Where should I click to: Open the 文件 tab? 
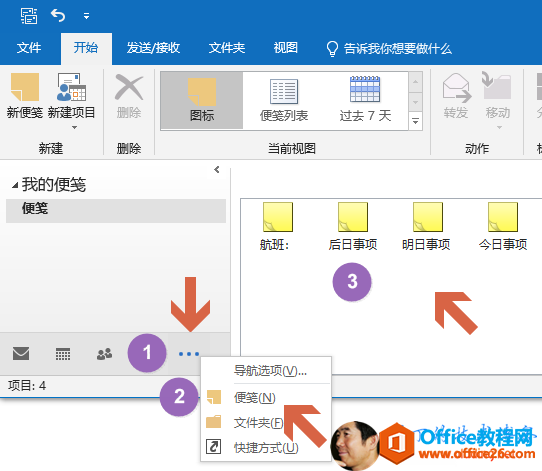coord(29,48)
